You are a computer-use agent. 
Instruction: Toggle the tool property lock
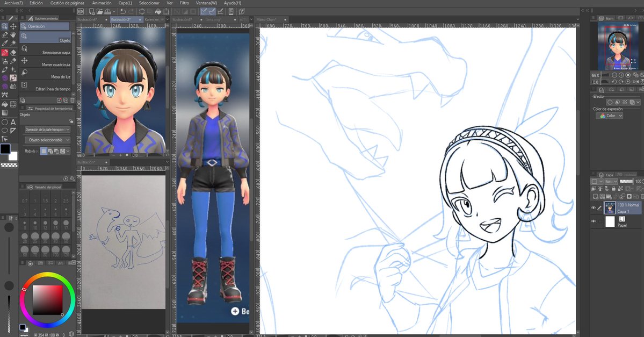point(71,121)
